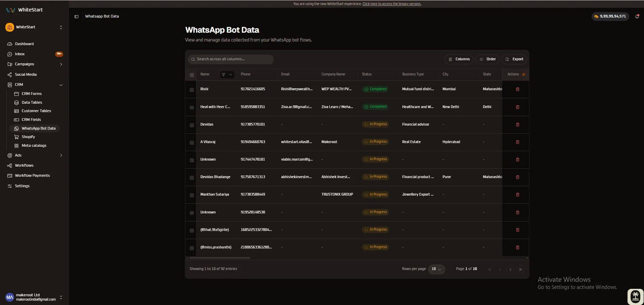Export the table data
Screen dimensions: 644x305
pyautogui.click(x=514, y=59)
